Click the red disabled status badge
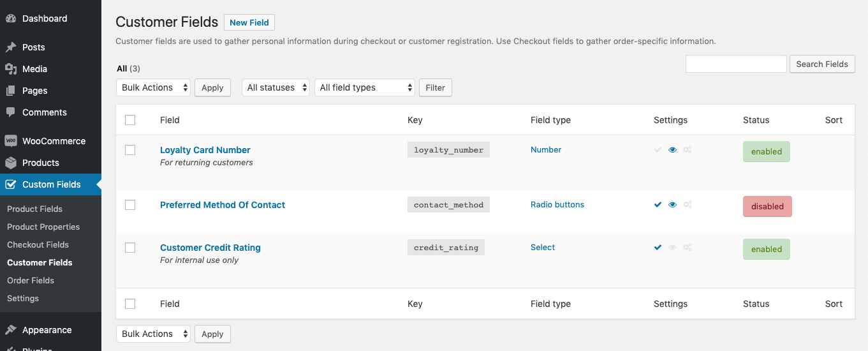 [767, 206]
